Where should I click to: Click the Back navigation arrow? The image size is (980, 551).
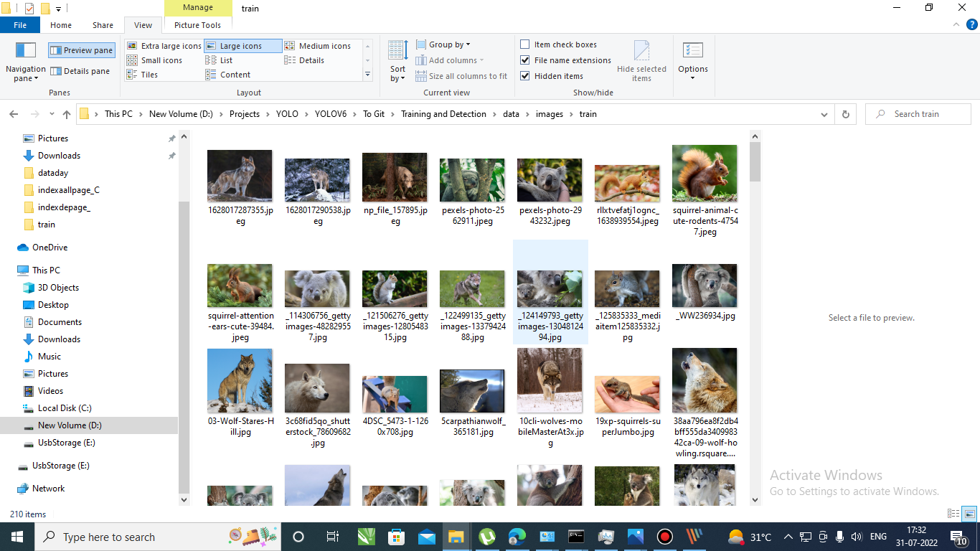(14, 114)
